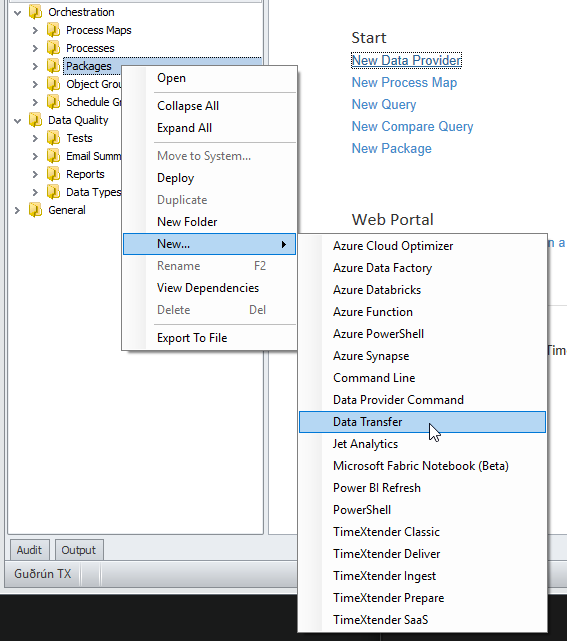Screen dimensions: 567x641
Task: Expand the Processes node
Action: [35, 48]
